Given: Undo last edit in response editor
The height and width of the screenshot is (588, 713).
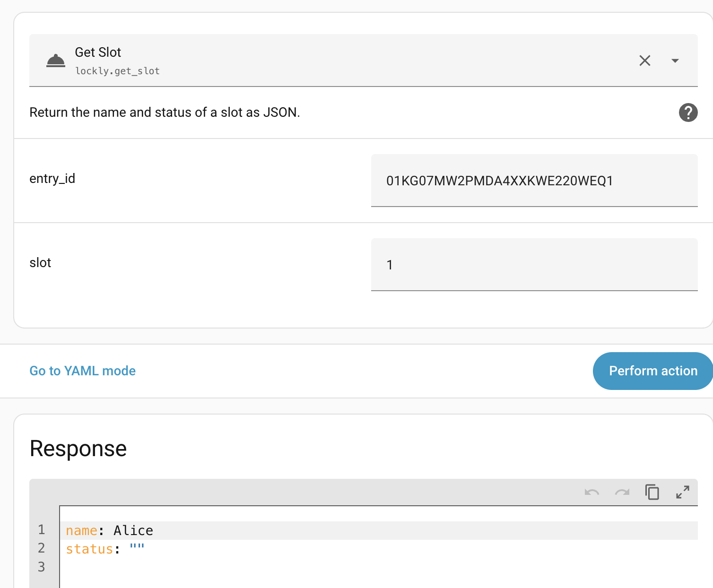Looking at the screenshot, I should 592,492.
